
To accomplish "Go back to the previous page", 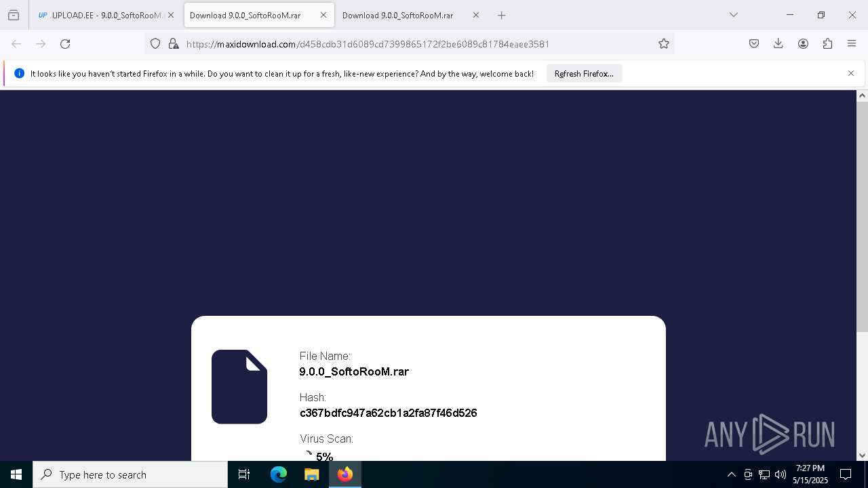I will coord(16,43).
